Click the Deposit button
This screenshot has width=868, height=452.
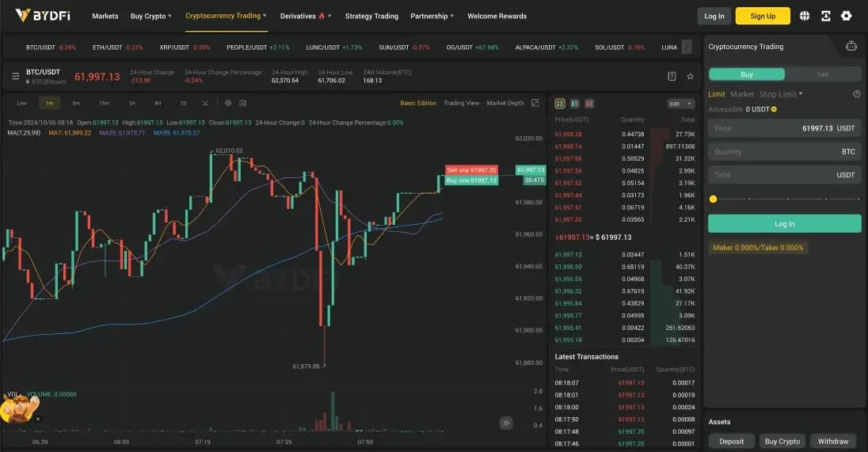[731, 442]
